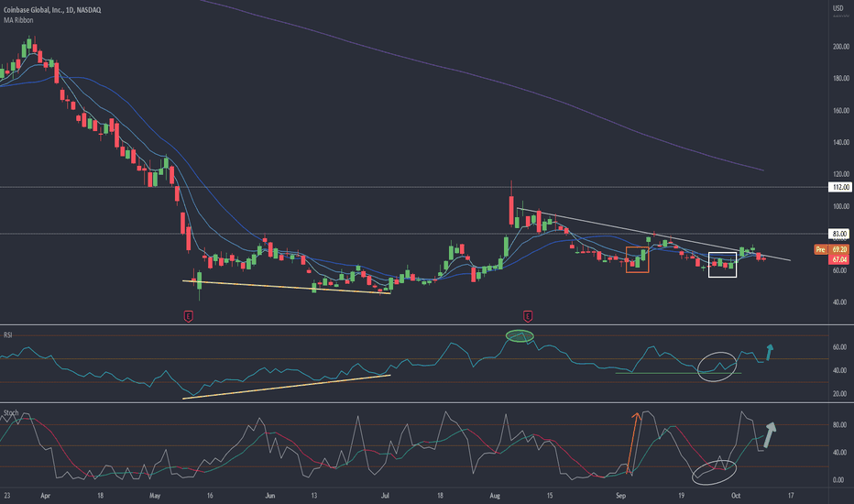
Task: Click the Stoch 80.00 axis value
Action: (839, 425)
